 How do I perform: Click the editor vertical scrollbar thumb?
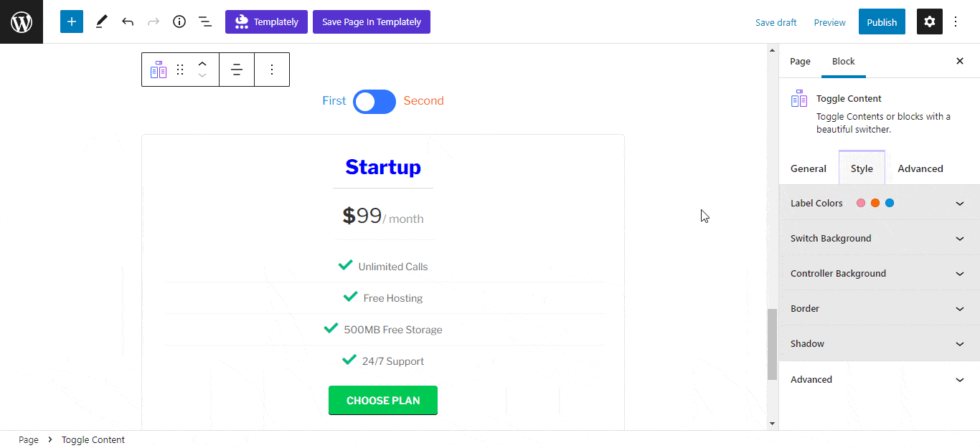coord(772,344)
